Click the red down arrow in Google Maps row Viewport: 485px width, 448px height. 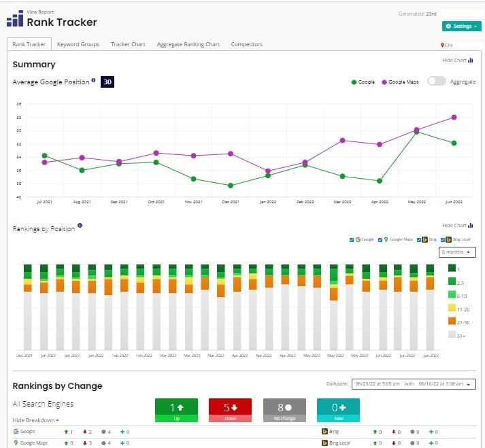(x=85, y=443)
